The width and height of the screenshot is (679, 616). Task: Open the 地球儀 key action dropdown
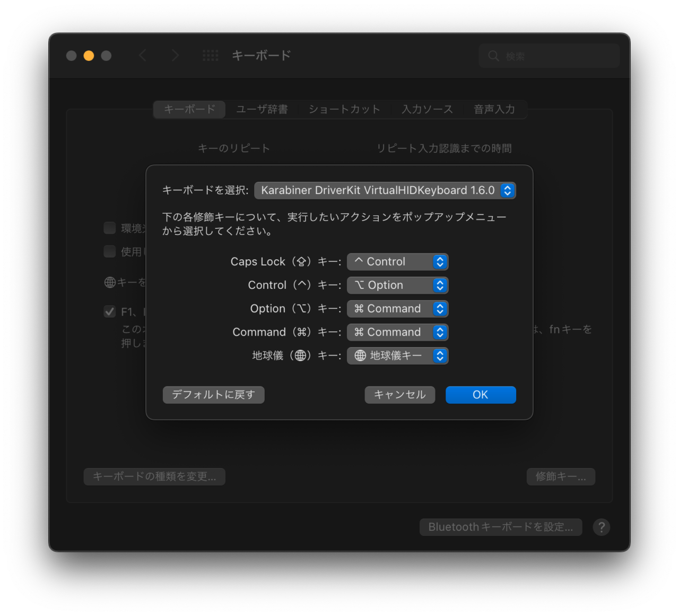tap(398, 356)
